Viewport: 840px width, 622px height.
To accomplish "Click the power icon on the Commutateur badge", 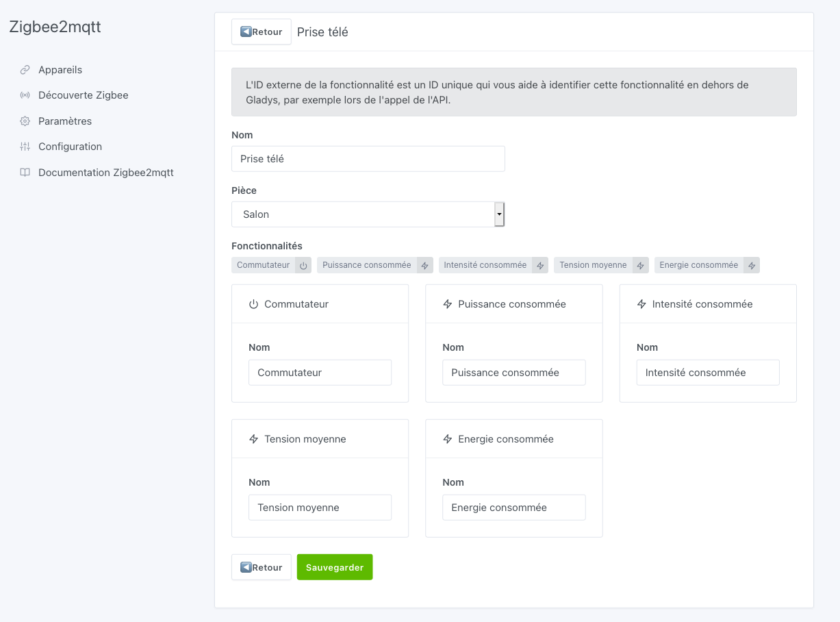I will click(303, 264).
